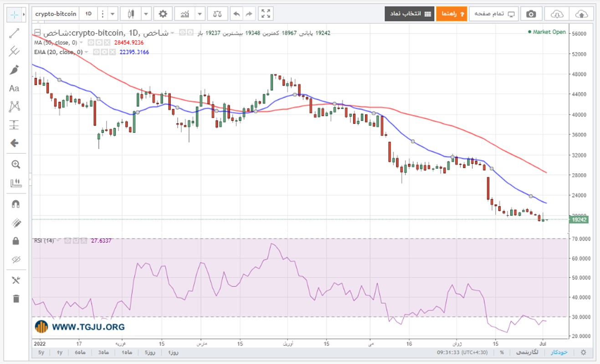Viewport: 600px width, 364px height.
Task: Select the 6ماه time range
Action: [x=80, y=353]
